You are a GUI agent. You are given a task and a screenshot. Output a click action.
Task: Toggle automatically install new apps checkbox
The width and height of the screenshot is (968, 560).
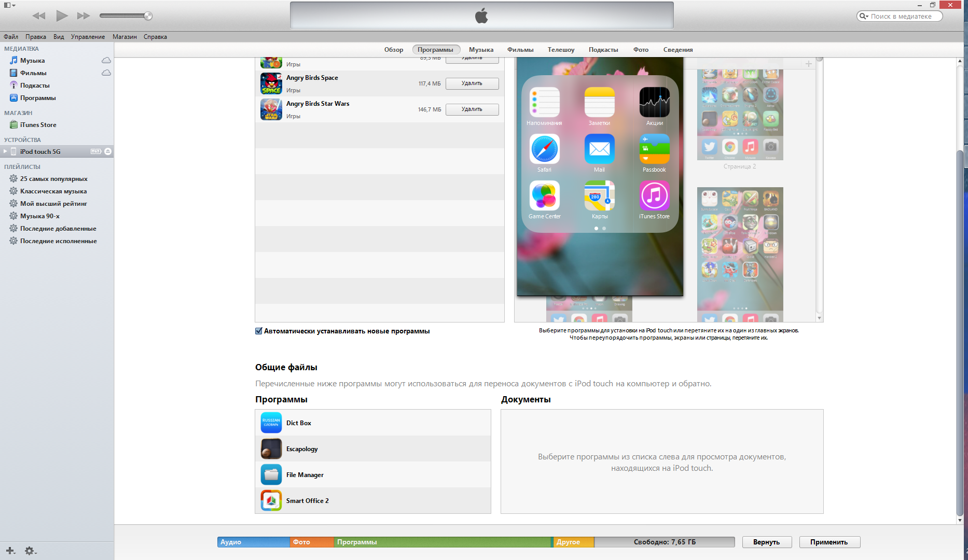coord(259,331)
